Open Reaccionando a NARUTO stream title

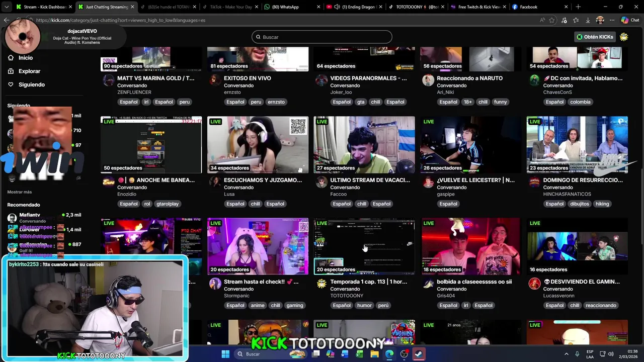pos(469,78)
